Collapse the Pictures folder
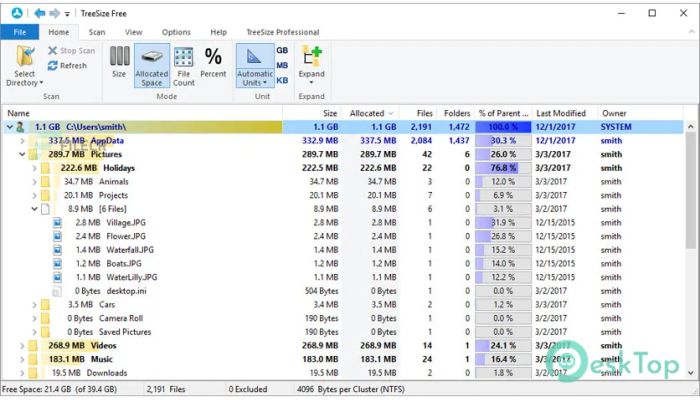 point(22,154)
